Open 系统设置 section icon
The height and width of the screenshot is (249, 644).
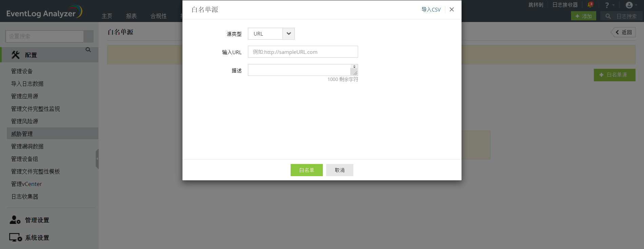point(16,237)
